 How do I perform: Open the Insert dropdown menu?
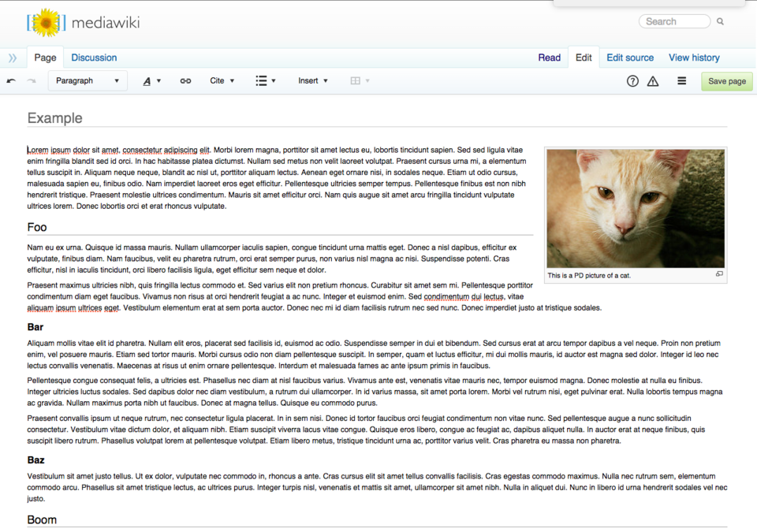[313, 80]
